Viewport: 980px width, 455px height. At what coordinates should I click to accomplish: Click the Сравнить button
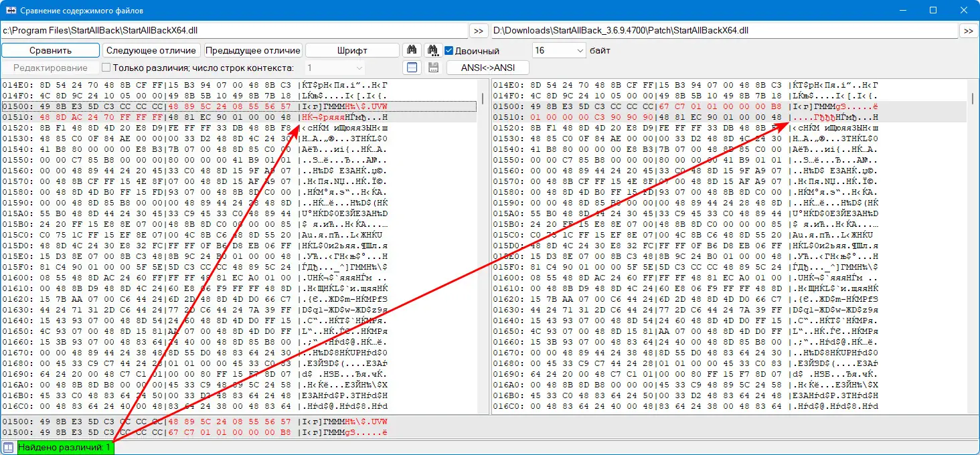(50, 50)
